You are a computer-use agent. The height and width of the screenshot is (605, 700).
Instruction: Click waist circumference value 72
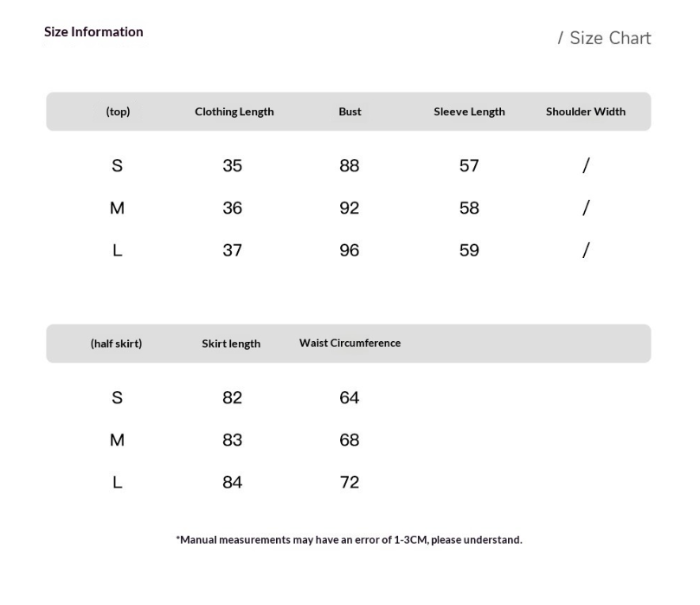click(x=349, y=483)
